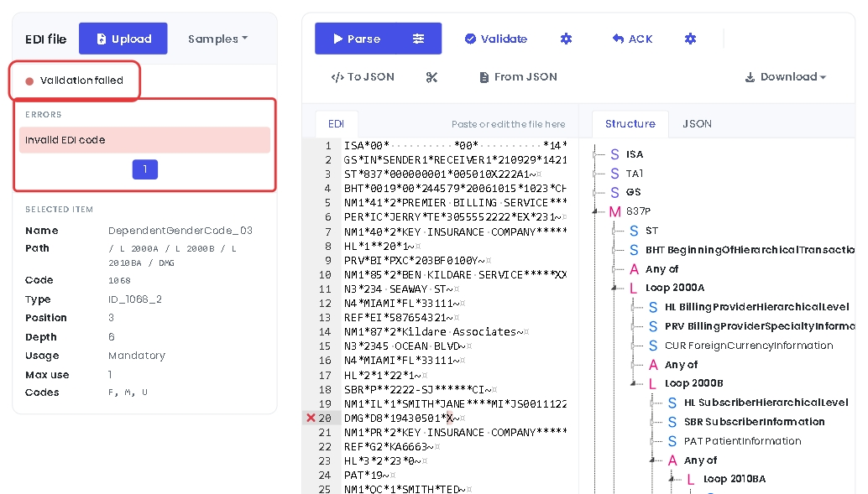Image resolution: width=868 pixels, height=494 pixels.
Task: Switch to the JSON tab
Action: [x=697, y=124]
